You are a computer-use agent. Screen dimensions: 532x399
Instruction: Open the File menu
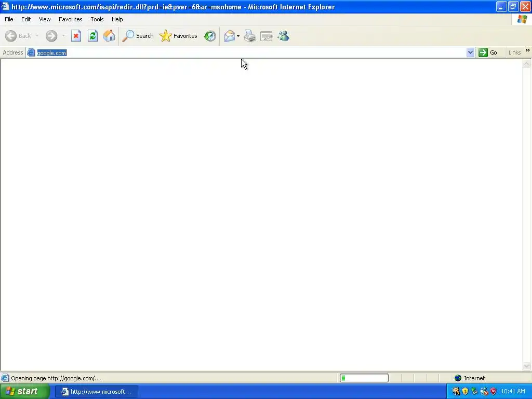coord(9,19)
